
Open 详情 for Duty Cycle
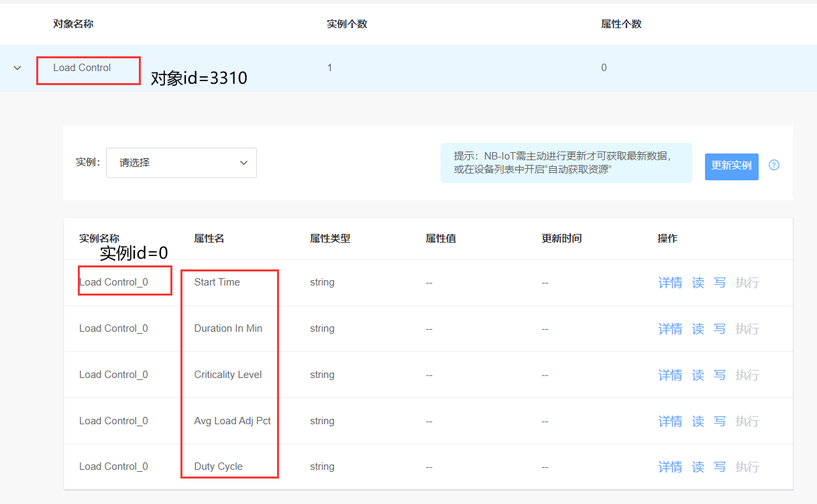(670, 467)
